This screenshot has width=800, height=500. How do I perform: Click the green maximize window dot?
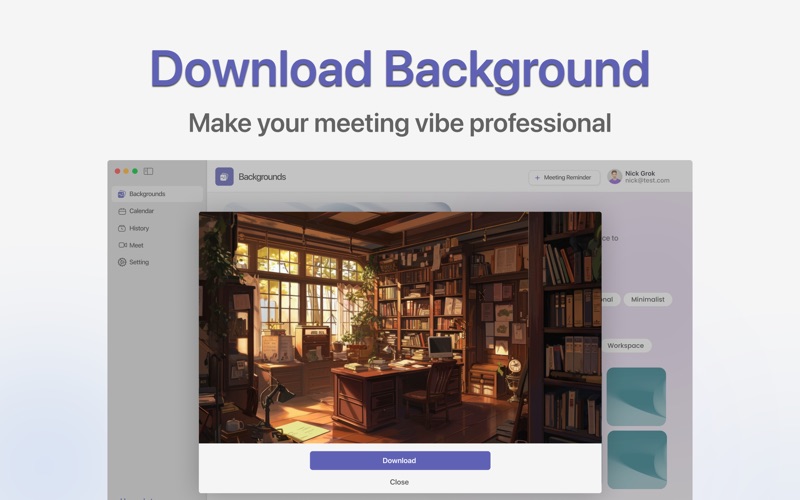pos(135,171)
